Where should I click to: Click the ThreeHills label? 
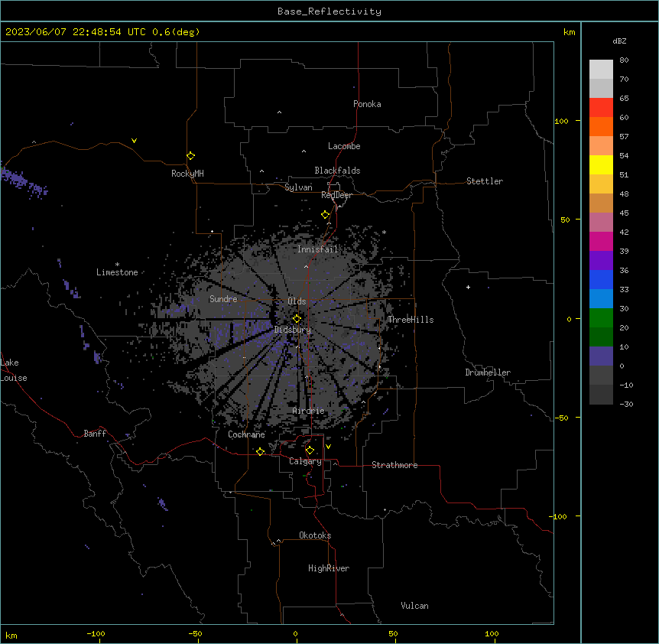pos(411,320)
